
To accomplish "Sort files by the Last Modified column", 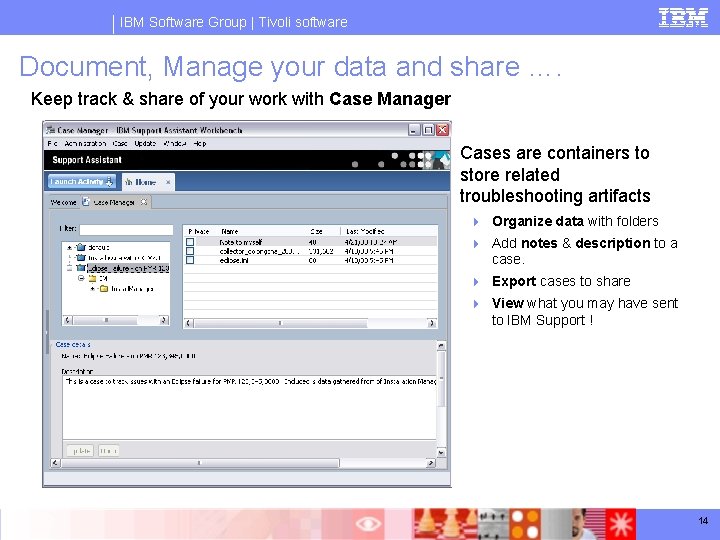I will (365, 231).
